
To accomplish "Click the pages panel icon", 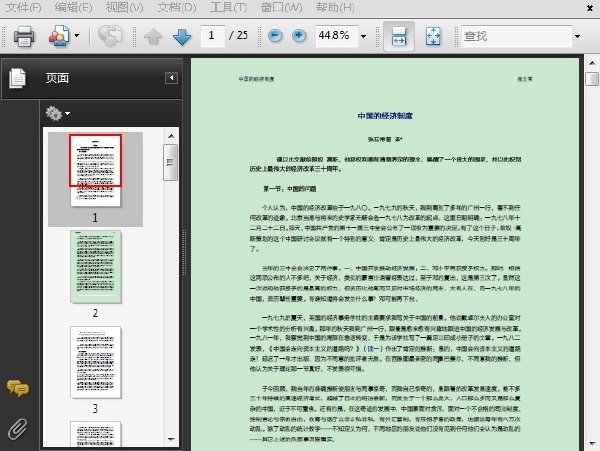I will click(x=18, y=78).
